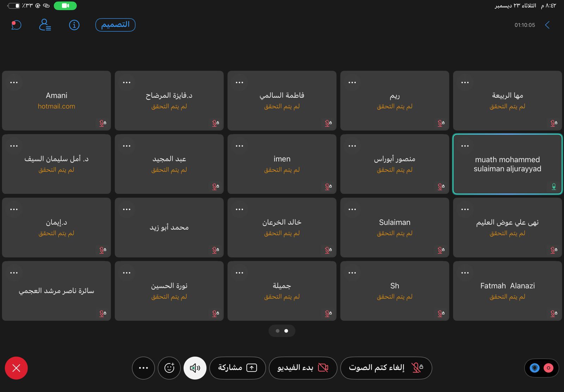Go to first page via pagination dot
564x392 pixels.
[278, 331]
